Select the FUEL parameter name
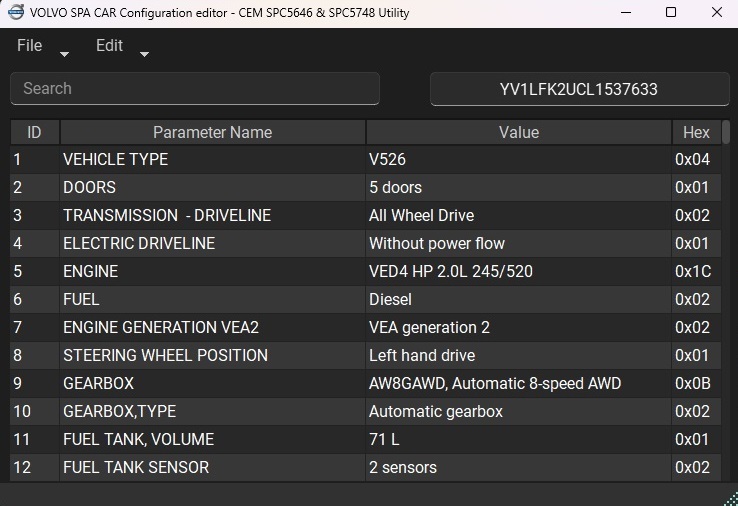 [x=81, y=299]
